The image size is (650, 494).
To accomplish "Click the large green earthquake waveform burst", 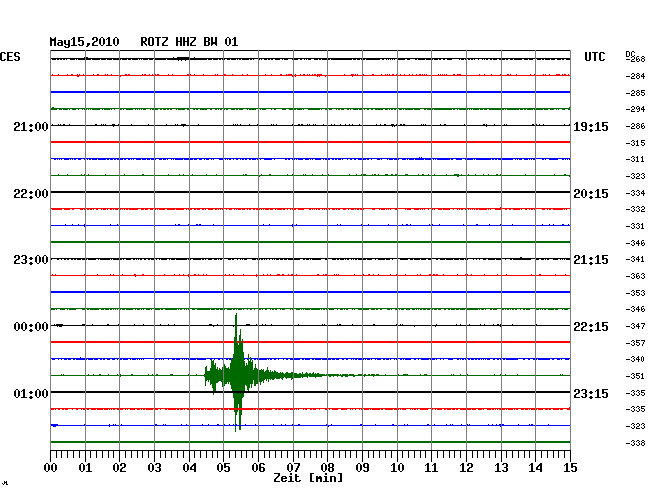I will coord(238,375).
